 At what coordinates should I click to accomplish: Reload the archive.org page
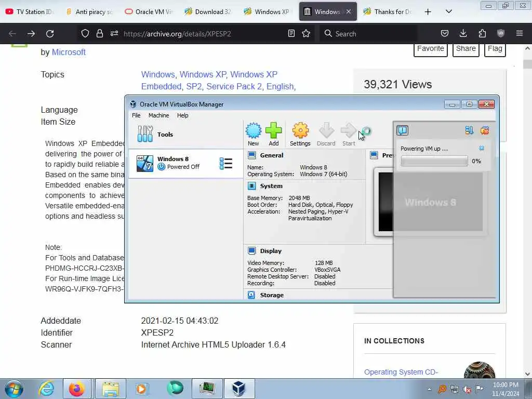(50, 34)
